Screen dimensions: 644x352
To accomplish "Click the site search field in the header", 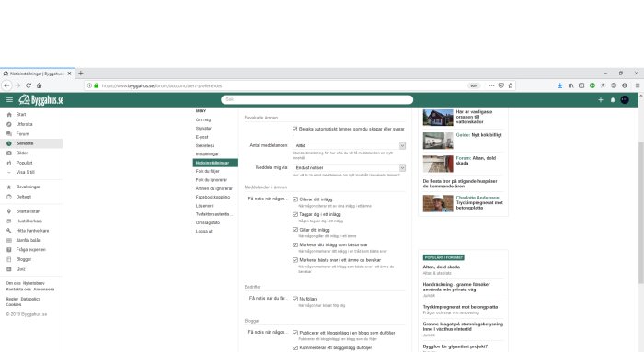I will point(317,99).
